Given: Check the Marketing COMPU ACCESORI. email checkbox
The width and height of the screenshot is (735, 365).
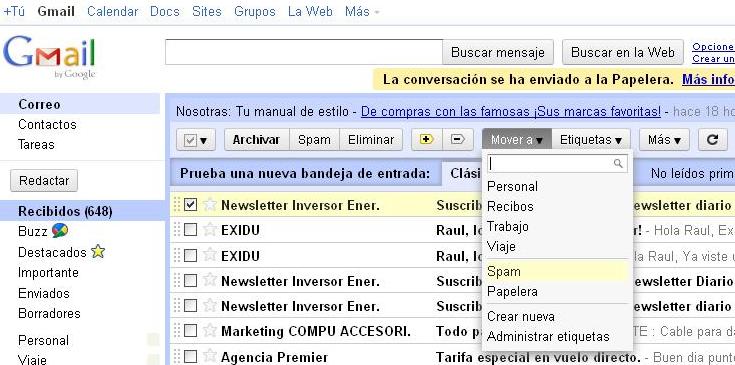Looking at the screenshot, I should 190,331.
